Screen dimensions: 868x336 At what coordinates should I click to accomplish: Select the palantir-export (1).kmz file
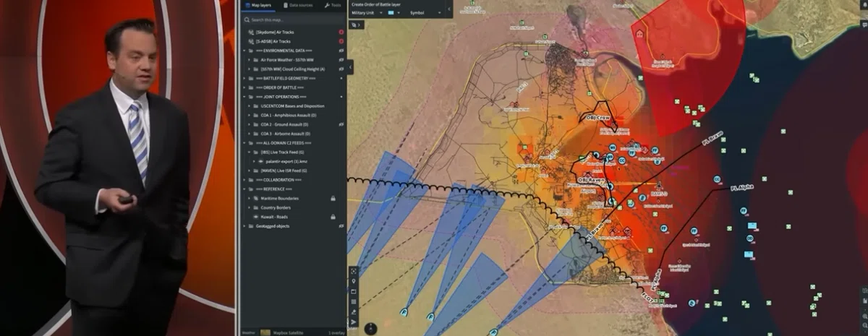pos(286,161)
